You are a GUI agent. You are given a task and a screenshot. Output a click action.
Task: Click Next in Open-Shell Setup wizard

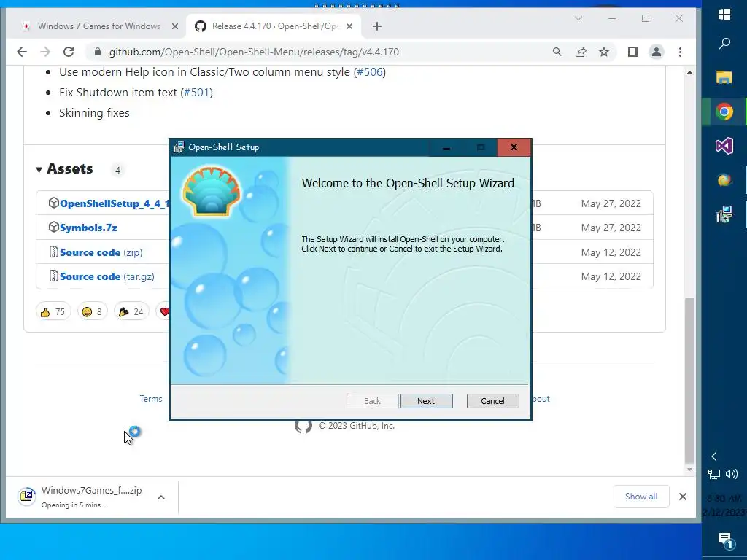coord(426,401)
